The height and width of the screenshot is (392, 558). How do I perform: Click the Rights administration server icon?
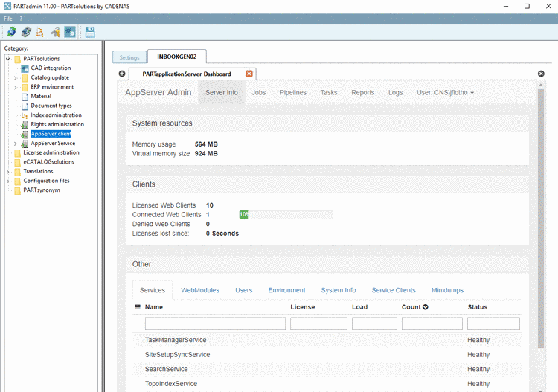coord(25,125)
